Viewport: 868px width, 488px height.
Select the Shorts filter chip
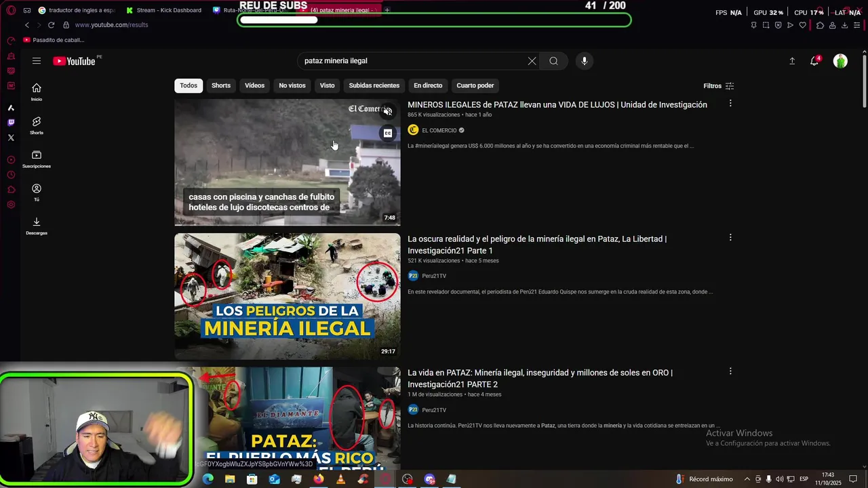(x=221, y=85)
